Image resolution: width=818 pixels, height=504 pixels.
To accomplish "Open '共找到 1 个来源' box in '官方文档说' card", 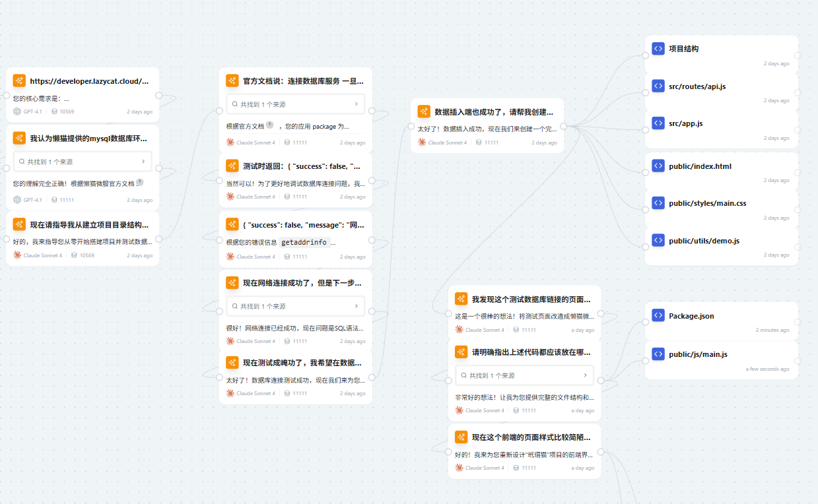I will (x=295, y=104).
